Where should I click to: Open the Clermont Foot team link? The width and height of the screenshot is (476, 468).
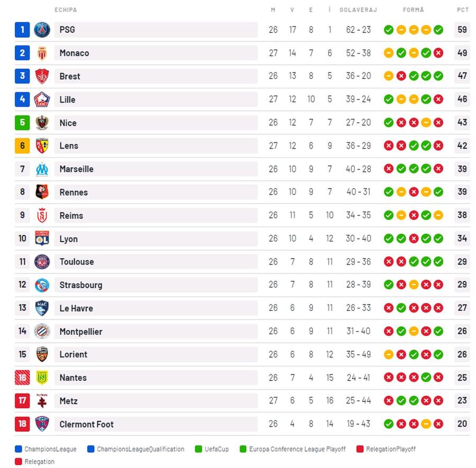tap(87, 424)
